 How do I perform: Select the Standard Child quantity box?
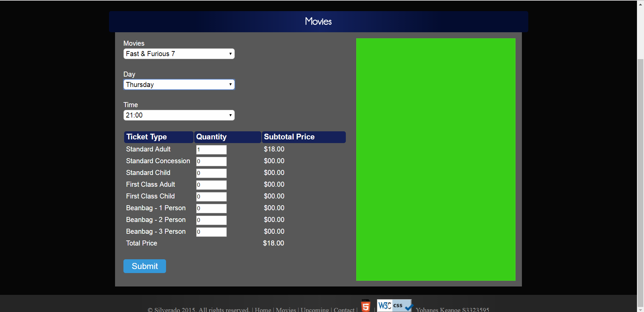coord(211,173)
